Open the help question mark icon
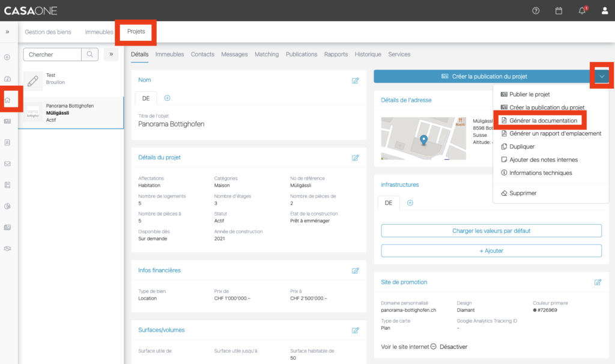Image resolution: width=615 pixels, height=364 pixels. click(536, 11)
